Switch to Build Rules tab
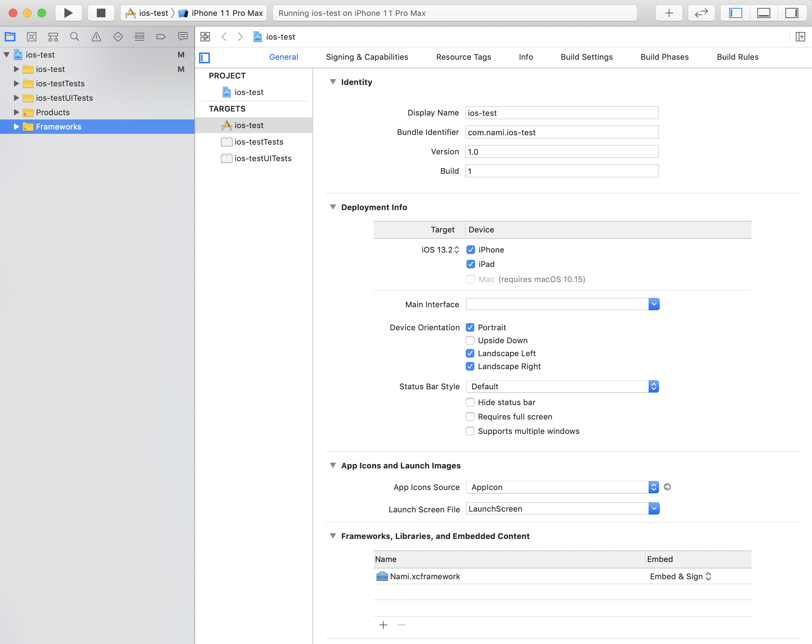This screenshot has width=812, height=644. pyautogui.click(x=737, y=57)
